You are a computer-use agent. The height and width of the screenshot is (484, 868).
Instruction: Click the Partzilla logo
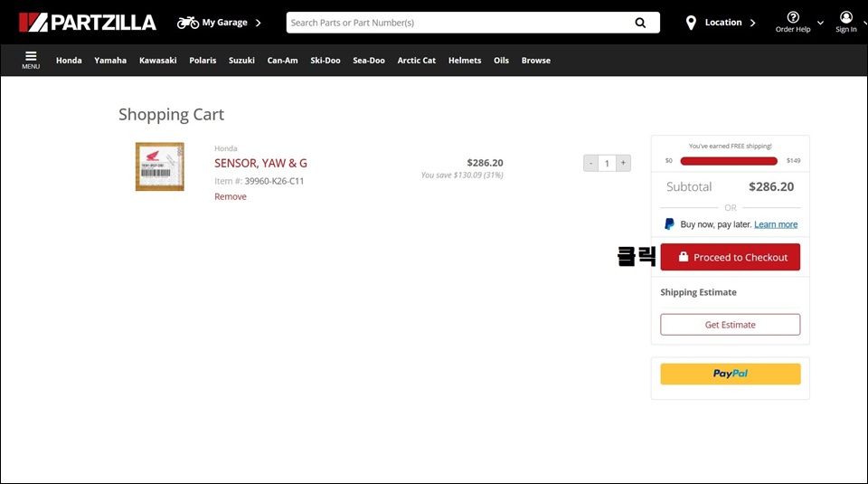[88, 22]
